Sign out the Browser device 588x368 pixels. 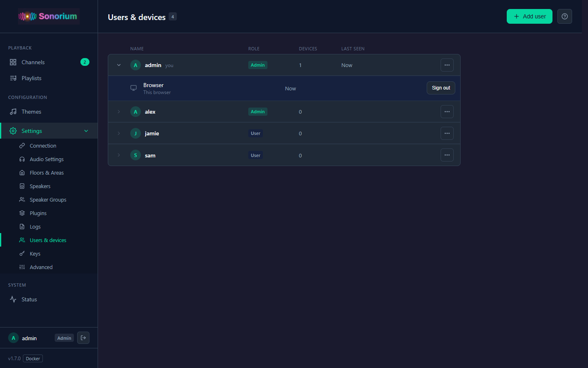click(441, 88)
